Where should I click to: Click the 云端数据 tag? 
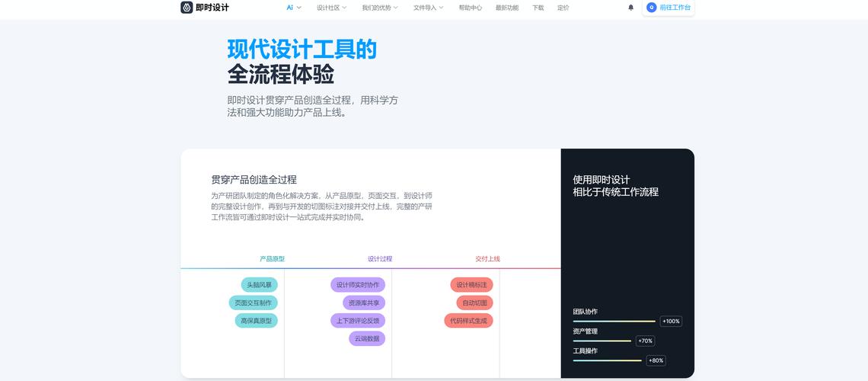[367, 338]
